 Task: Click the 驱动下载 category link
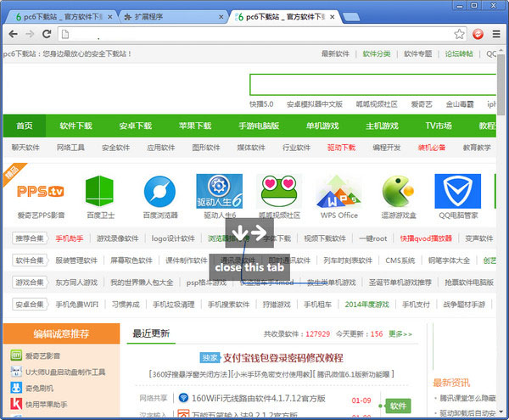(x=341, y=148)
